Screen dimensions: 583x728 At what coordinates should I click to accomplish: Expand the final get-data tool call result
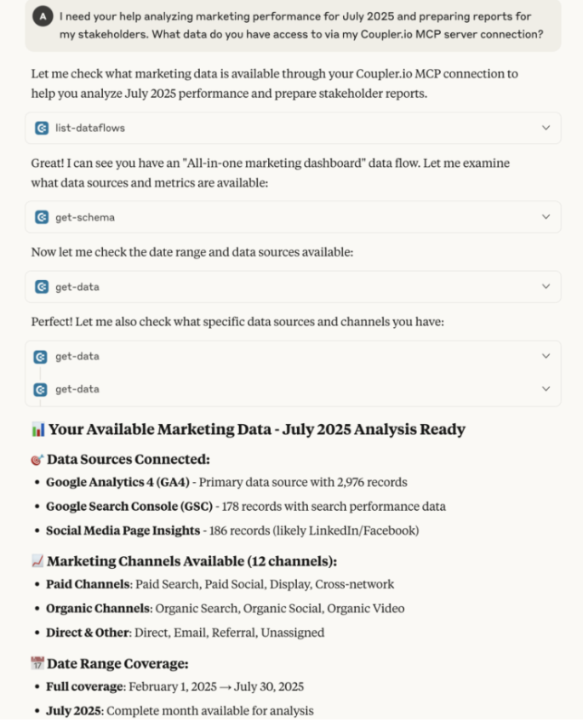click(546, 388)
